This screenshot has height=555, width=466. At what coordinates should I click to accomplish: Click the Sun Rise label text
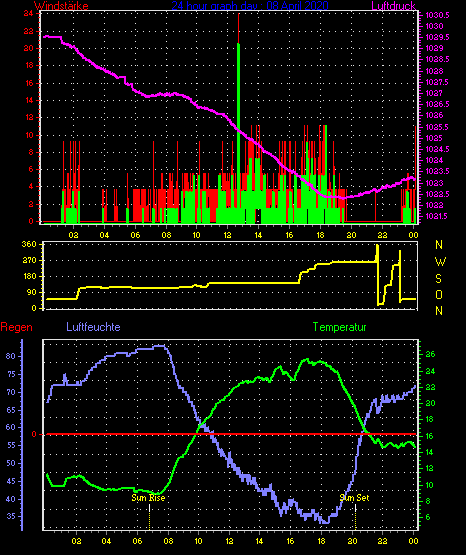coord(148,498)
